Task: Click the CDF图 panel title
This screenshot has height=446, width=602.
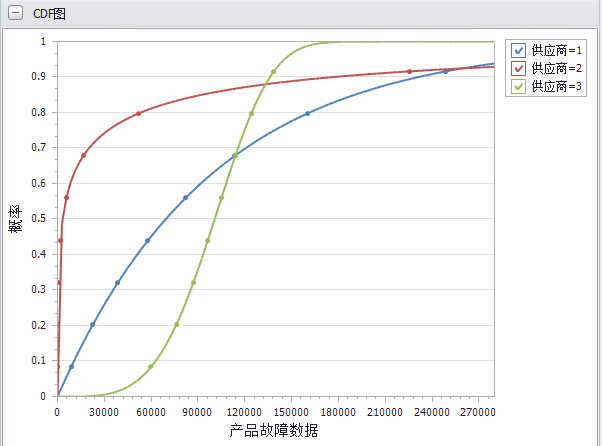Action: click(x=49, y=14)
